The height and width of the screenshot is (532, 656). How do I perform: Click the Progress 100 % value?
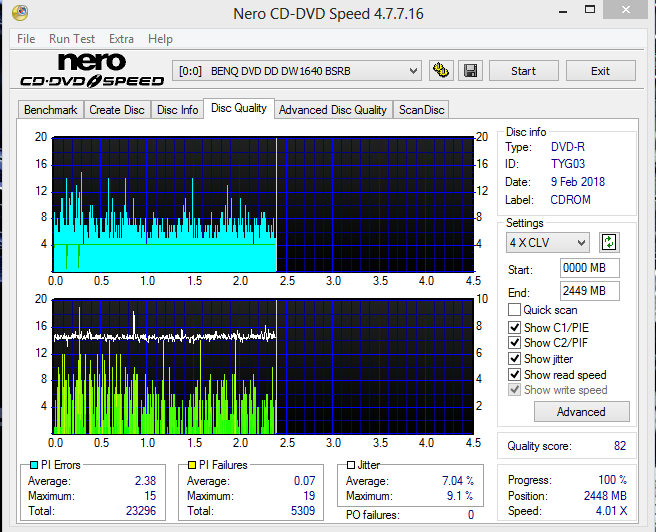pos(612,480)
